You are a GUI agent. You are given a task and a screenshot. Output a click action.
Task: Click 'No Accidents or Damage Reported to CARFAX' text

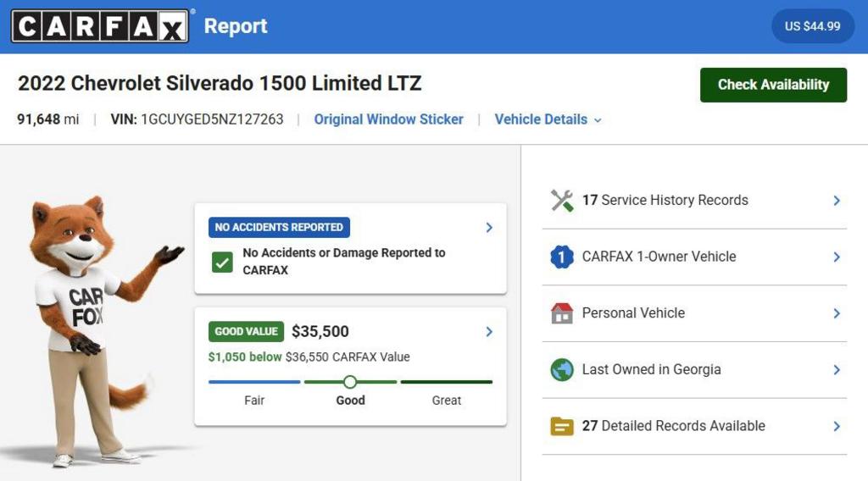pyautogui.click(x=344, y=262)
